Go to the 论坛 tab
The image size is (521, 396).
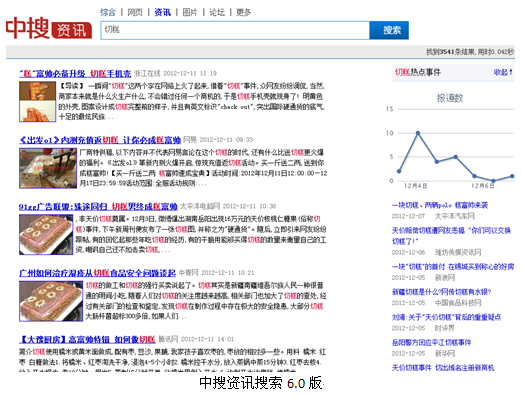coord(217,13)
